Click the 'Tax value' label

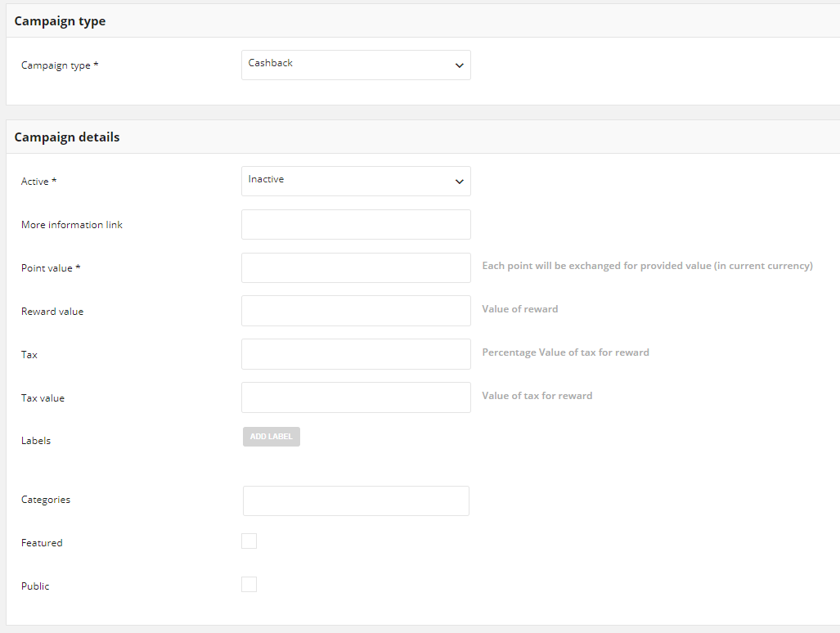coord(43,398)
